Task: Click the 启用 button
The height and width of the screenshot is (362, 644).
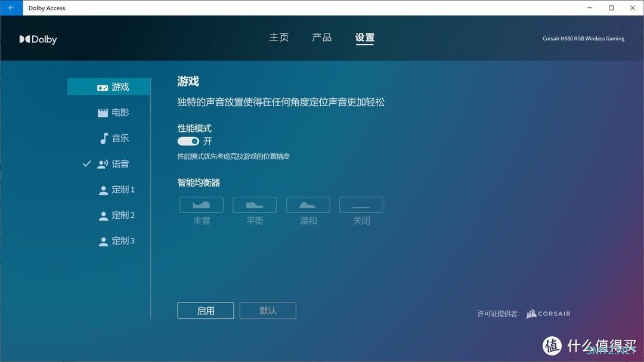Action: click(206, 311)
